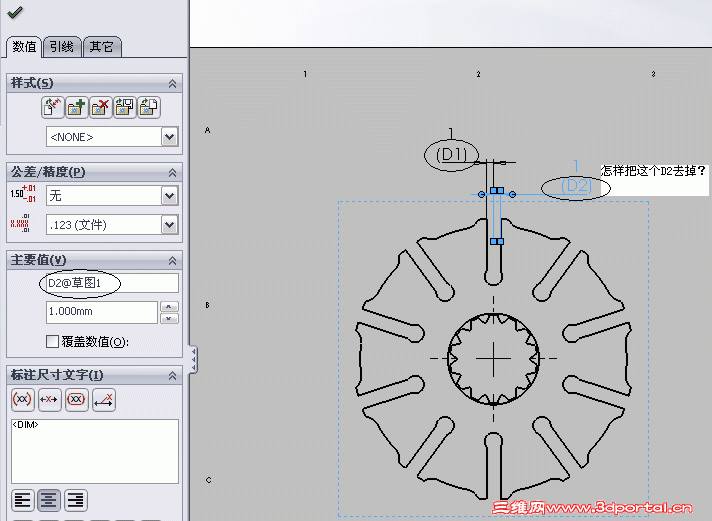Click the panel collapse handle on the splitter
This screenshot has height=521, width=712.
pos(194,359)
